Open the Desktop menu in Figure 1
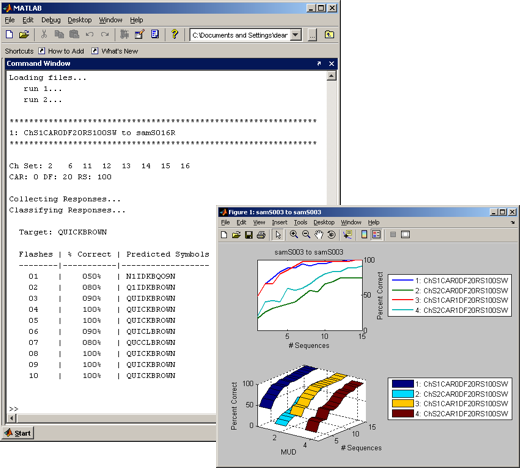The image size is (521, 469). coord(324,222)
